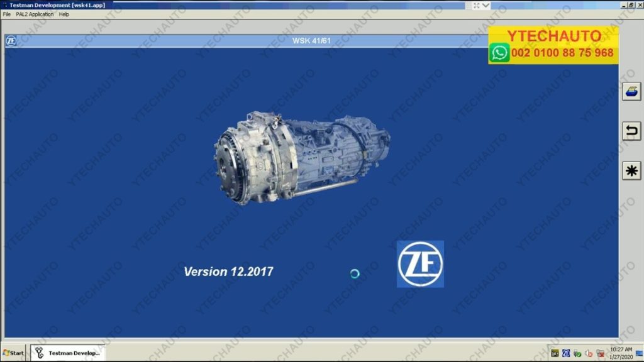Click the small ZF icon in header bar
The image size is (644, 362).
pyautogui.click(x=11, y=41)
